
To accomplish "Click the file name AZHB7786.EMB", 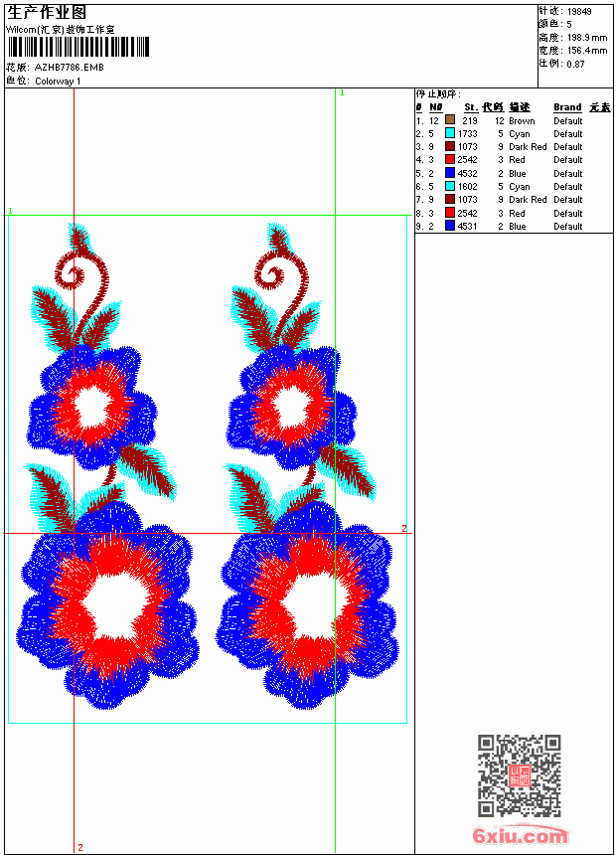I will (70, 67).
